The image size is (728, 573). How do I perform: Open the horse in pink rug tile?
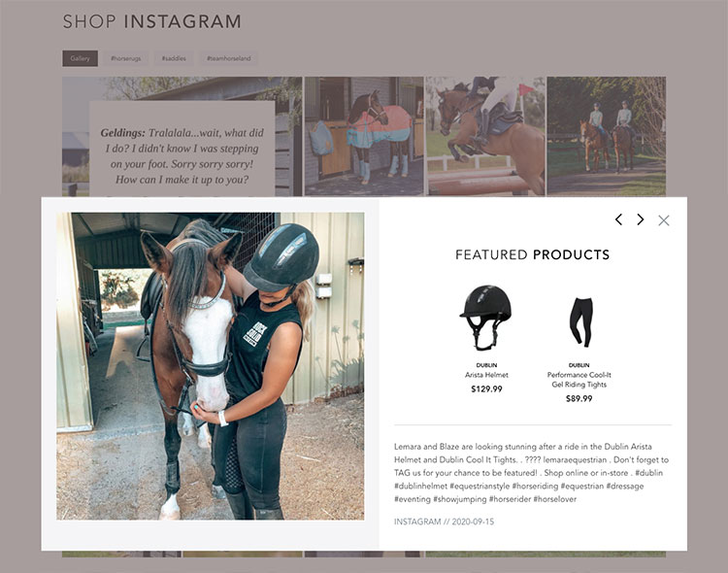pos(364,137)
